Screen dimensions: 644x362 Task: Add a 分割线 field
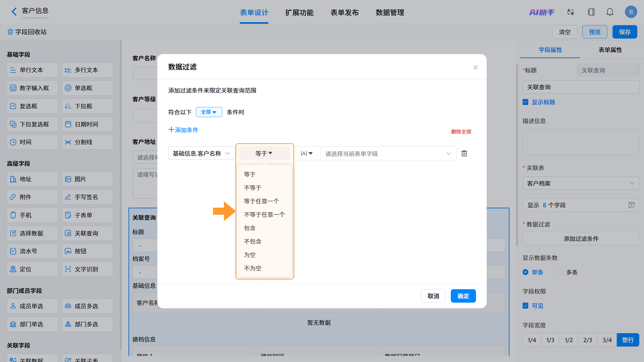click(87, 142)
